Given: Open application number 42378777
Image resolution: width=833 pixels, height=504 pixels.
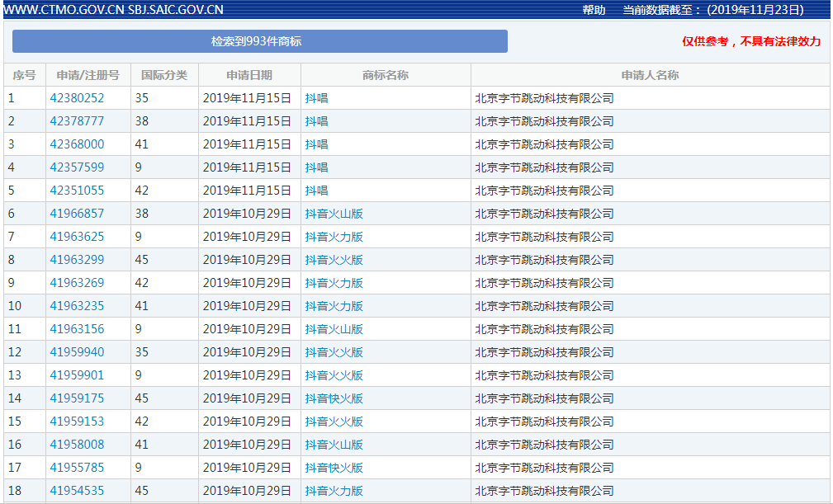Looking at the screenshot, I should tap(77, 121).
